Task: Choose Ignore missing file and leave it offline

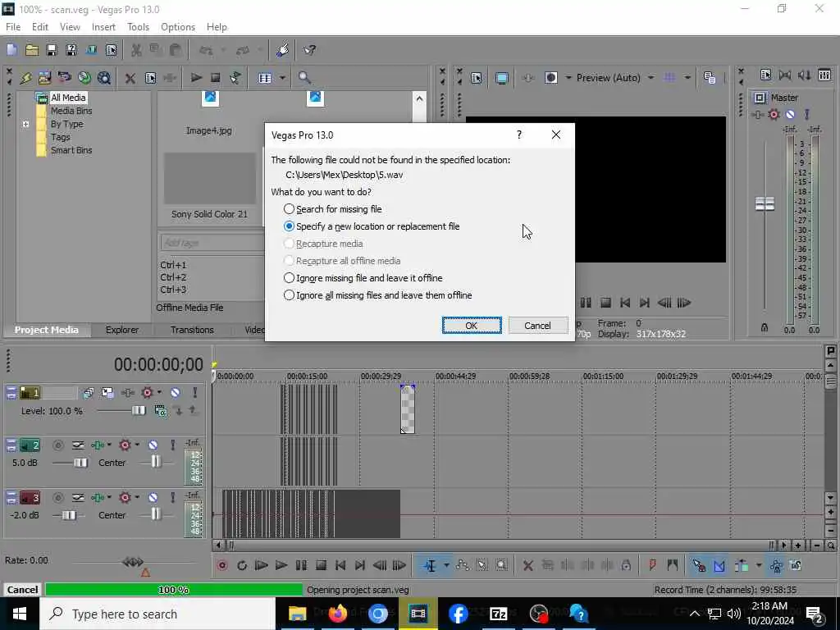Action: tap(363, 278)
